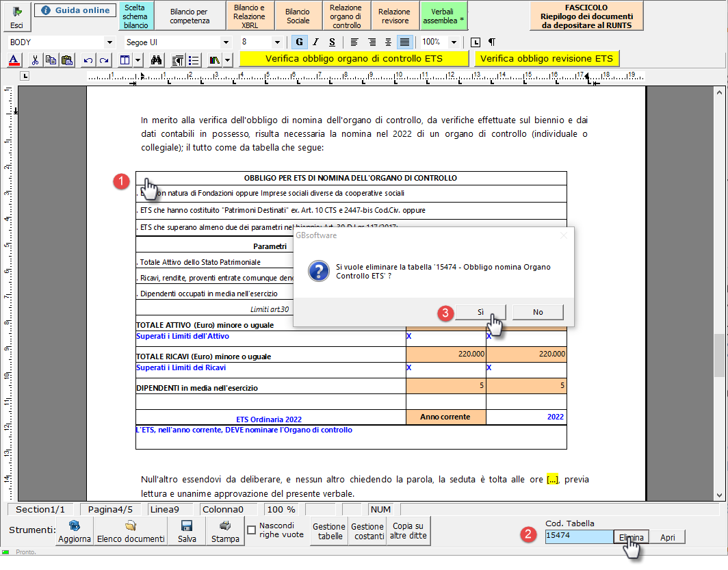
Task: Click the bullet list icon
Action: [194, 60]
